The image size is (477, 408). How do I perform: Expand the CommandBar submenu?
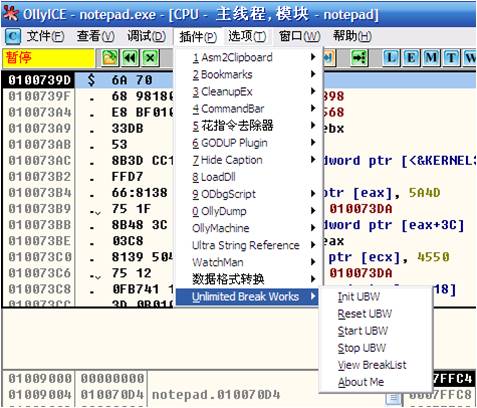(x=248, y=109)
